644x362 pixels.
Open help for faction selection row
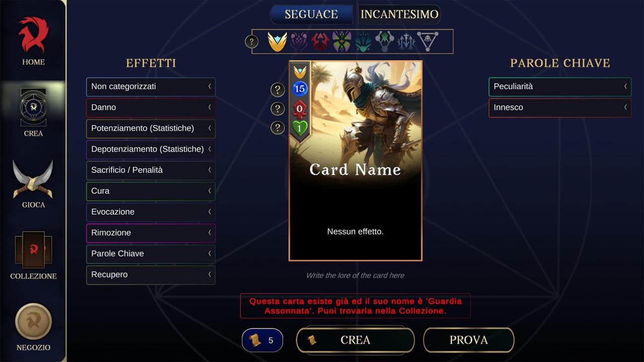252,41
